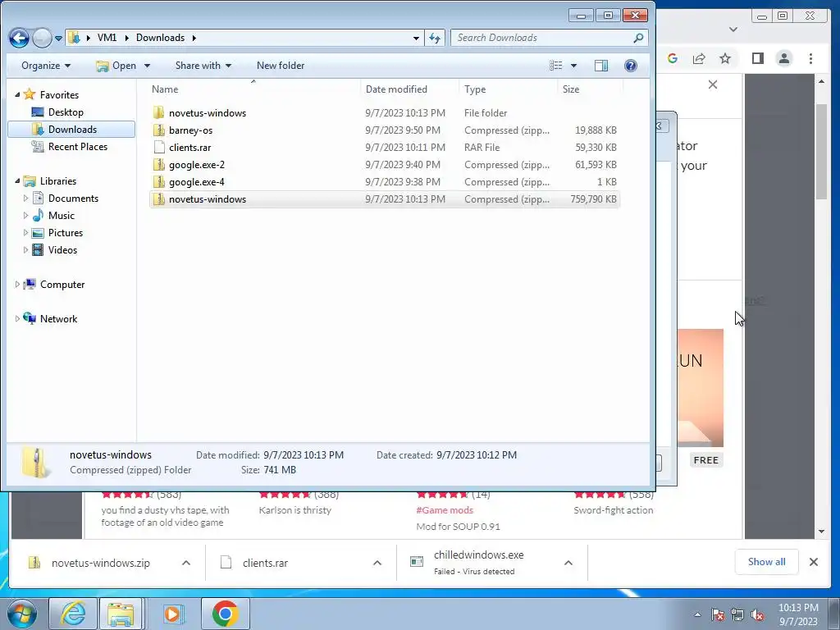Open the recent pages dropdown arrow
This screenshot has height=630, width=840.
tap(58, 39)
